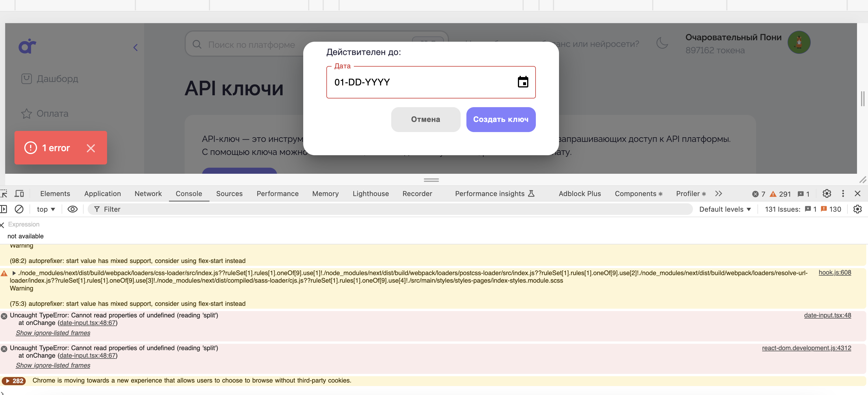868x395 pixels.
Task: Close the DevTools panel
Action: pos(858,194)
